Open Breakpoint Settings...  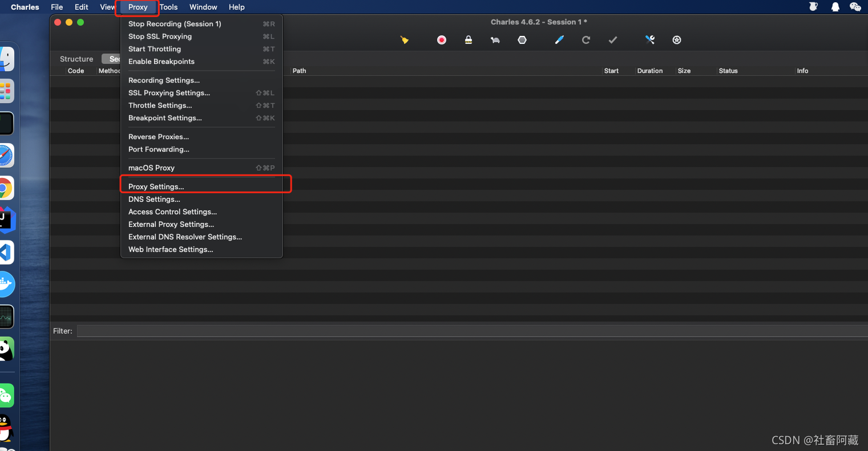pyautogui.click(x=202, y=118)
